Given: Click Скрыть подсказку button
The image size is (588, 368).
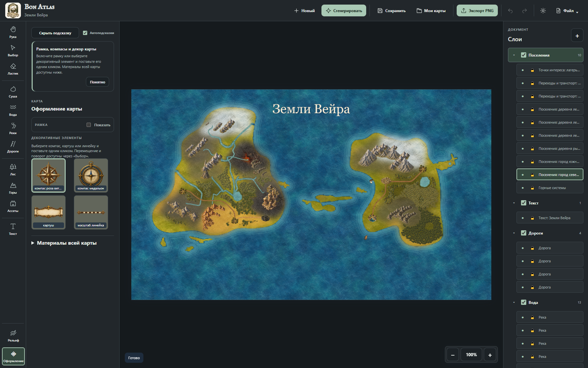Looking at the screenshot, I should click(x=55, y=33).
